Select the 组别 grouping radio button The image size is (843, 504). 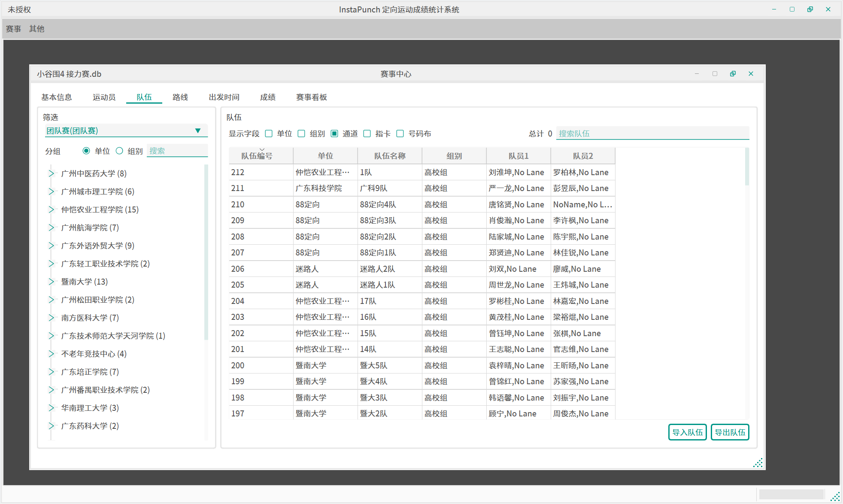point(120,151)
